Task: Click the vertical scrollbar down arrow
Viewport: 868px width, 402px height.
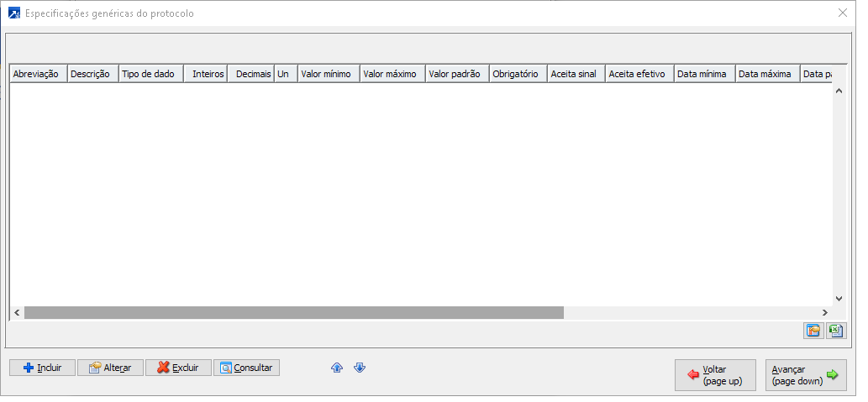Action: [x=839, y=299]
